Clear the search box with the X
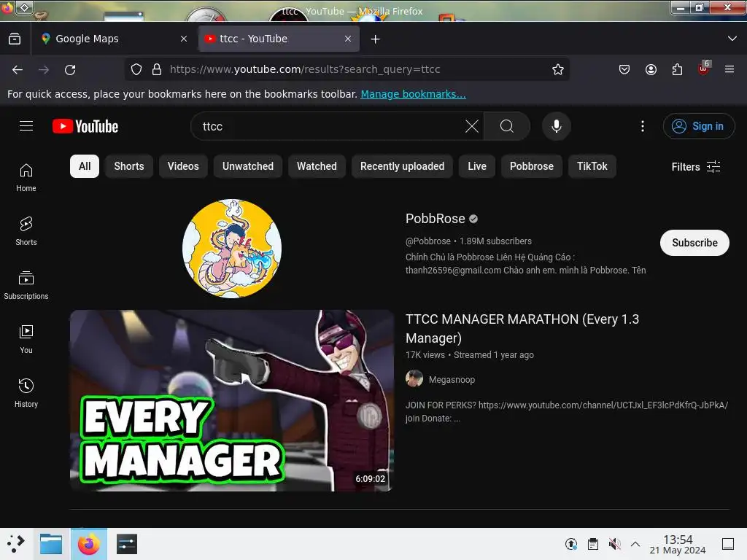The width and height of the screenshot is (747, 560). tap(472, 126)
